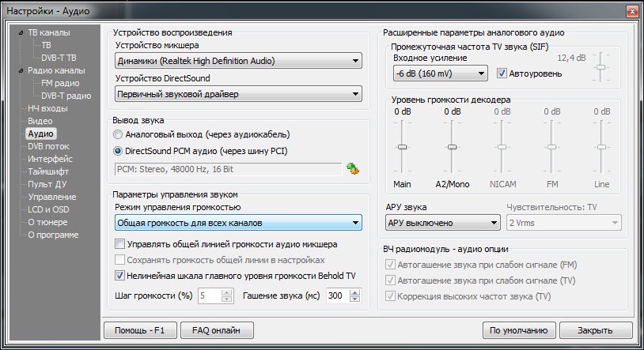Viewport: 644px width, 350px height.
Task: Collapse the ТВ каналы tree node
Action: (21, 33)
